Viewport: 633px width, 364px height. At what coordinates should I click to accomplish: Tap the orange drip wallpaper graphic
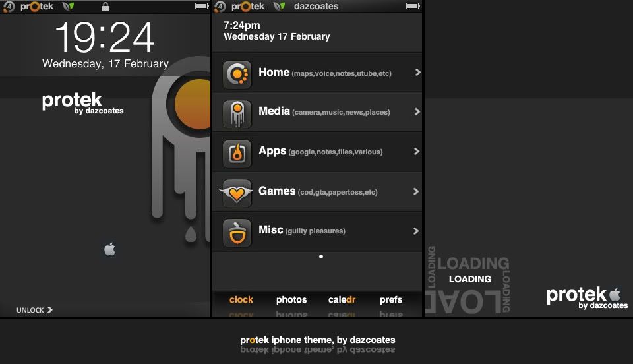pos(182,149)
